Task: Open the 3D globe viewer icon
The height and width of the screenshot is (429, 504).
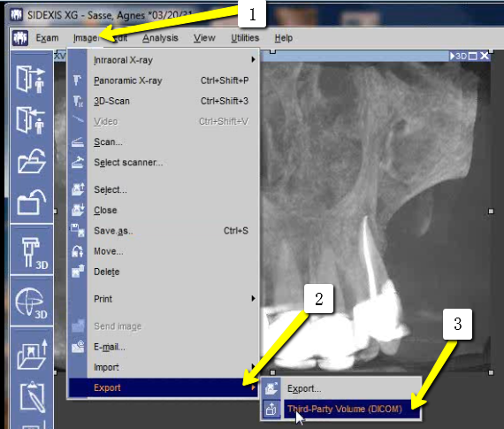Action: point(32,302)
